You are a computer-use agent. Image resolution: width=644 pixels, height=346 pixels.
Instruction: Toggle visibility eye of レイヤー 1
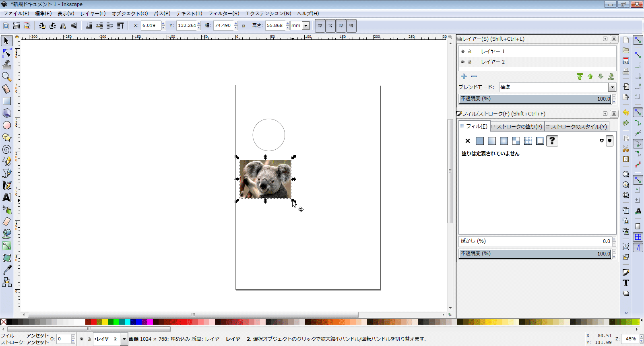462,51
